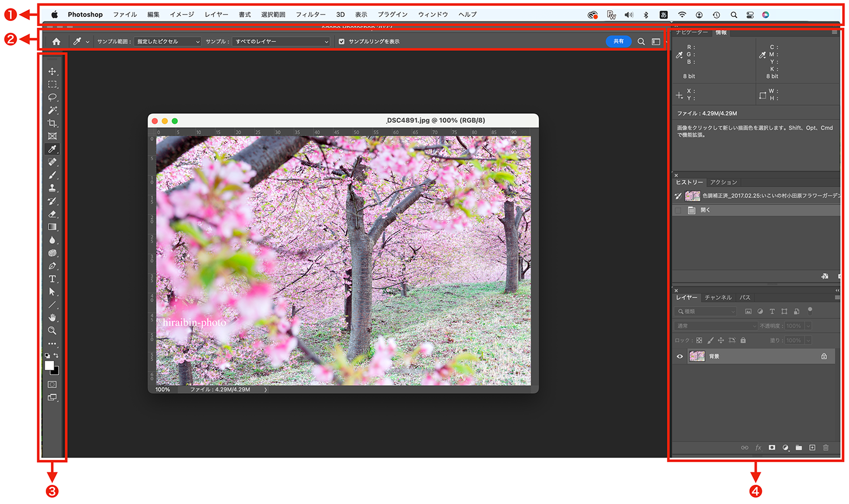Select the Brush tool
Image resolution: width=849 pixels, height=504 pixels.
[52, 175]
